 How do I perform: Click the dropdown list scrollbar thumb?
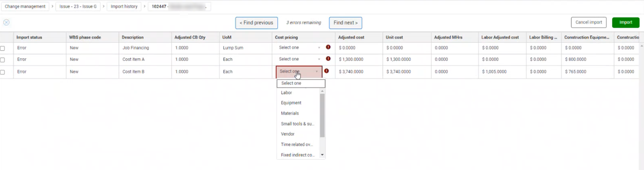click(x=323, y=115)
